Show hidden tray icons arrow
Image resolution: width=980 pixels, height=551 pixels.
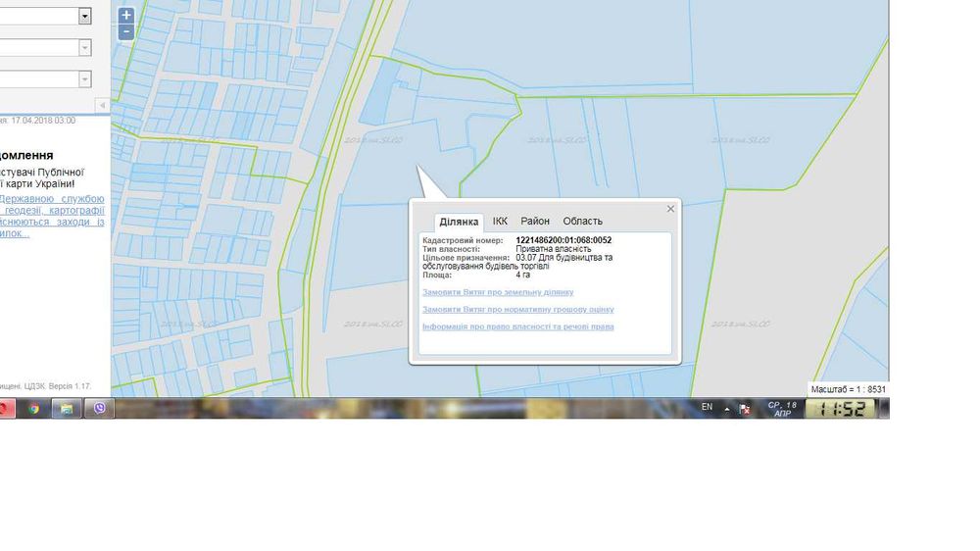727,409
